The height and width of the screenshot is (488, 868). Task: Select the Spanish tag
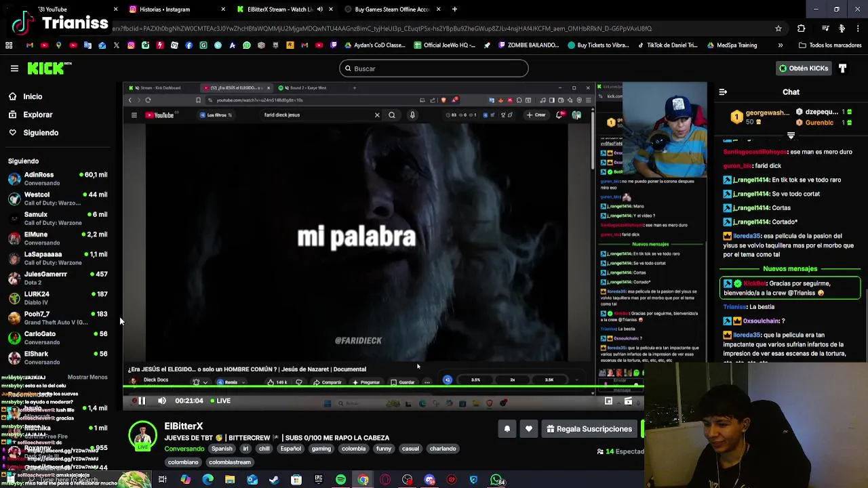(221, 449)
